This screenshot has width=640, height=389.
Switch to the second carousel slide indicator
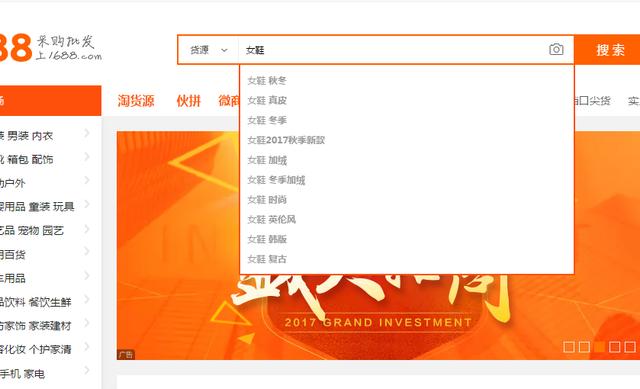coord(584,347)
